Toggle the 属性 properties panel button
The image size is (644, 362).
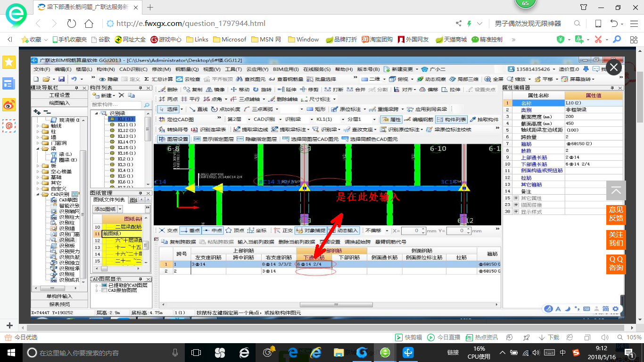pos(391,120)
